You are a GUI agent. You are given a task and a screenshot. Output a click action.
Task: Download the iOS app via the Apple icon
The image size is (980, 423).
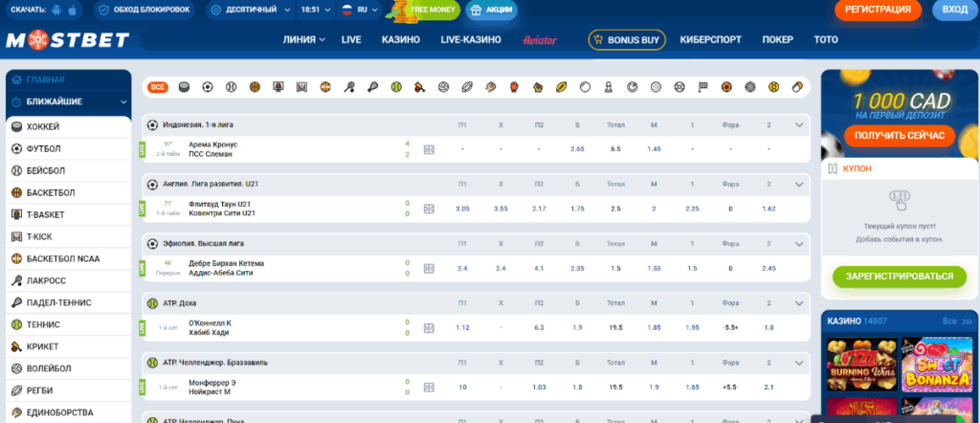(72, 10)
